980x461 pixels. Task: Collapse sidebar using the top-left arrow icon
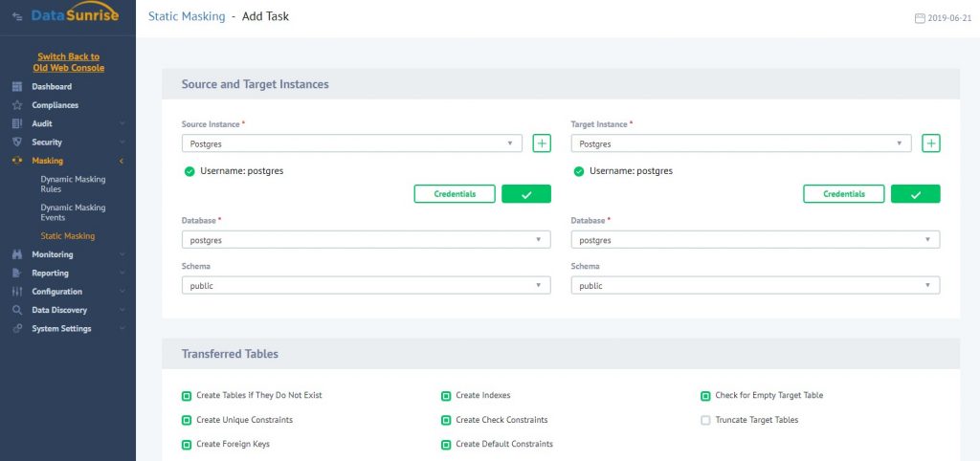(x=16, y=16)
